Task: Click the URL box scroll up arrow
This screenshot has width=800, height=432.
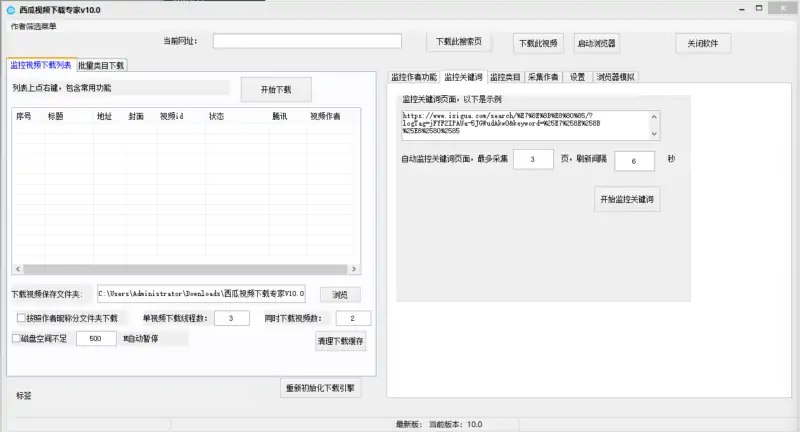Action: coord(654,117)
